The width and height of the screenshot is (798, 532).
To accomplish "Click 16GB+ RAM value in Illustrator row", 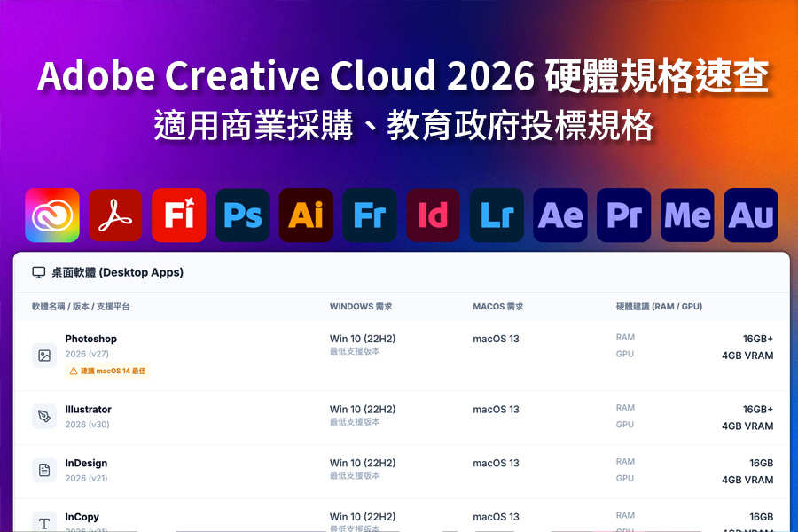I will (758, 409).
